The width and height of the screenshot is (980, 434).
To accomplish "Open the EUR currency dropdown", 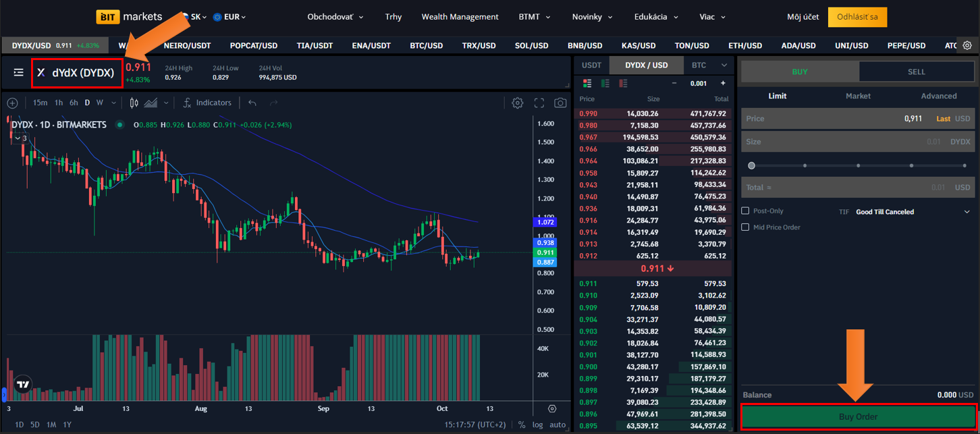I will click(229, 17).
